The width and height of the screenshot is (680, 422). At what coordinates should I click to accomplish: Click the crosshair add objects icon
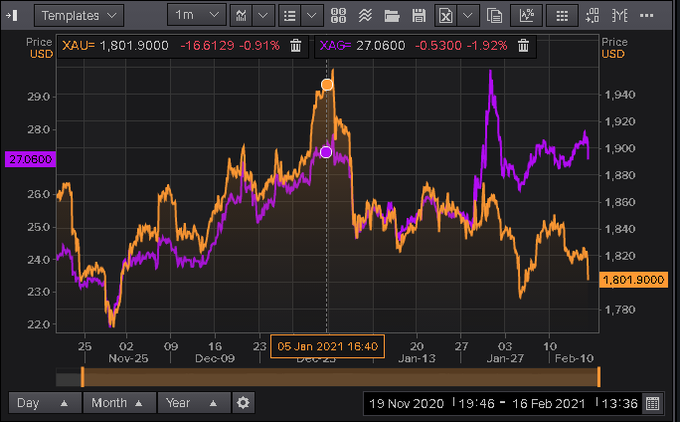[592, 16]
